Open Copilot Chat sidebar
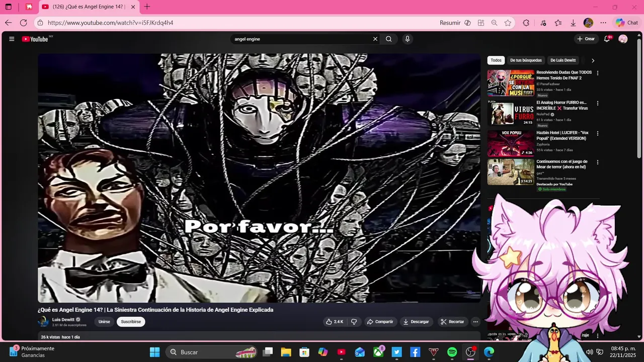644x362 pixels. click(x=626, y=23)
